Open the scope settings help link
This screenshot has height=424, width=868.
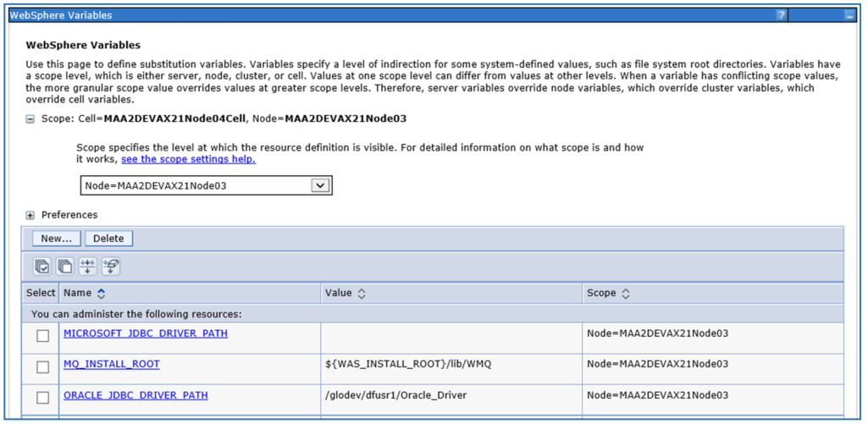coord(188,159)
